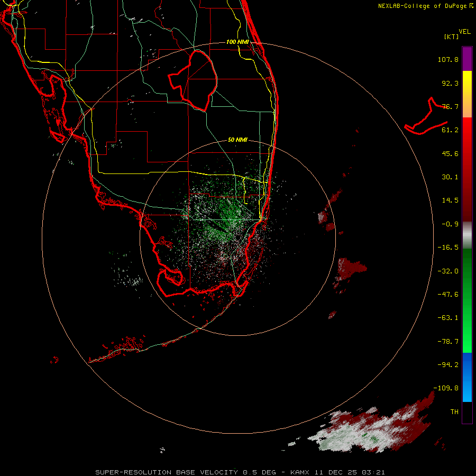This screenshot has width=476, height=476.
Task: Click the yellow segment of the velocity color bar
Action: (467, 94)
